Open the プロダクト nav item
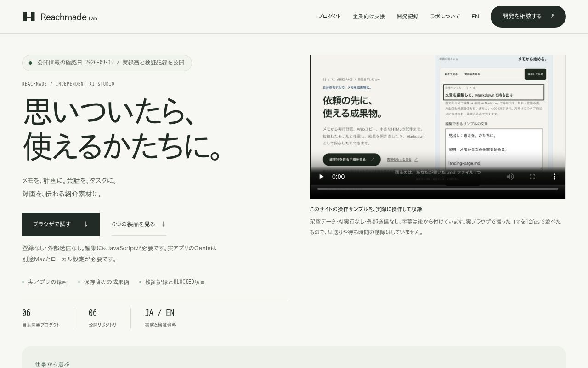Viewport: 588px width, 368px height. (x=329, y=17)
